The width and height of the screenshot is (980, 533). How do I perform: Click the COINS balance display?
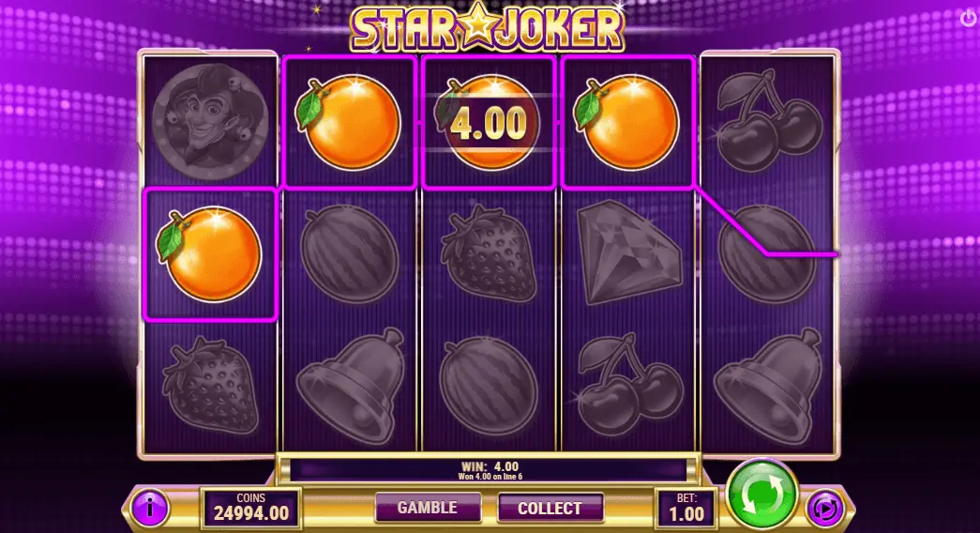coord(251,508)
